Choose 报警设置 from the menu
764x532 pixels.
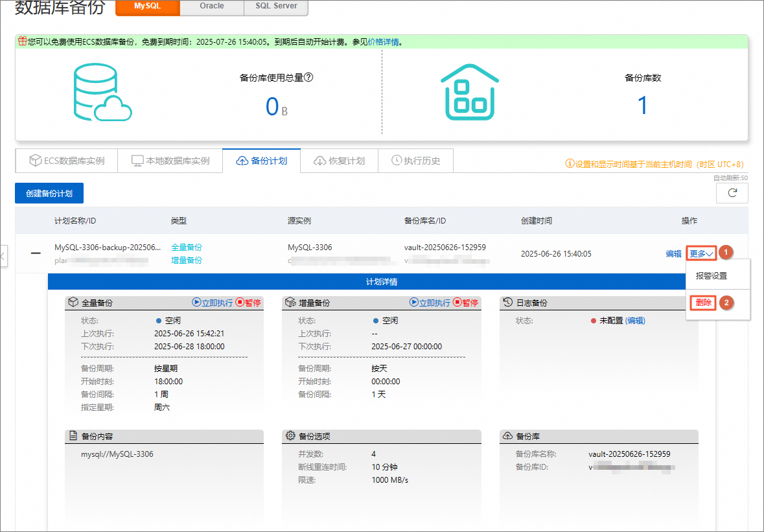click(712, 276)
